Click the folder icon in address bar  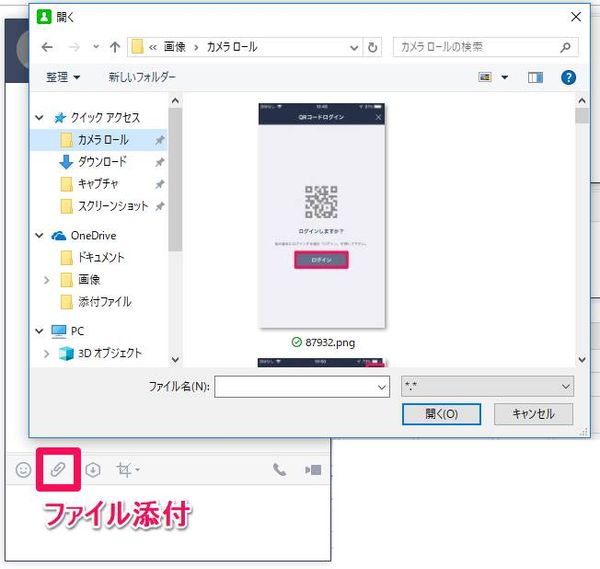point(137,47)
